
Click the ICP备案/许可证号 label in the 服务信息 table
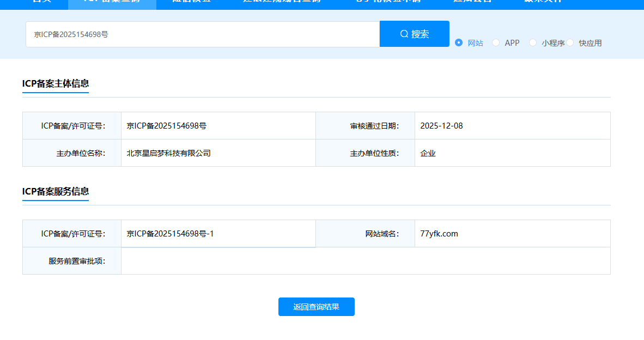pyautogui.click(x=73, y=234)
